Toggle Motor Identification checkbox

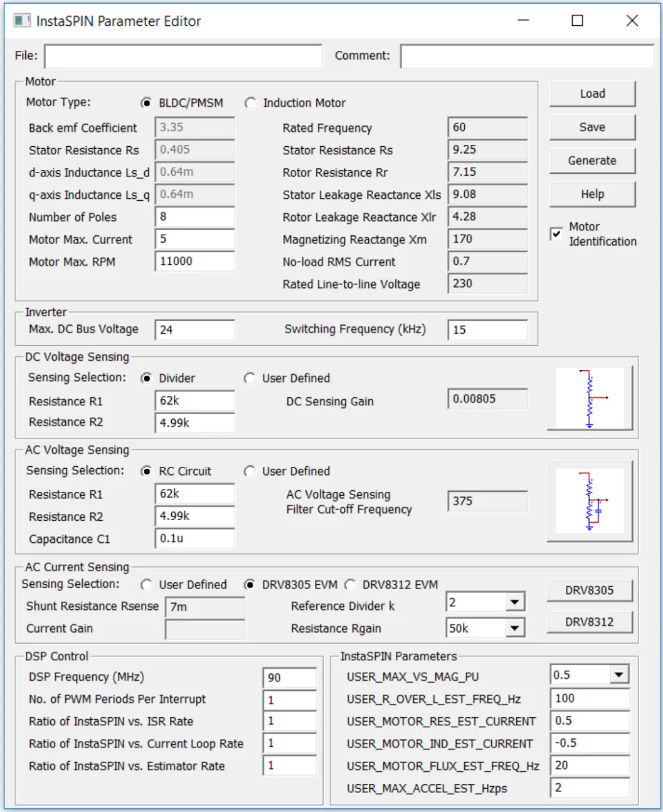tap(556, 234)
